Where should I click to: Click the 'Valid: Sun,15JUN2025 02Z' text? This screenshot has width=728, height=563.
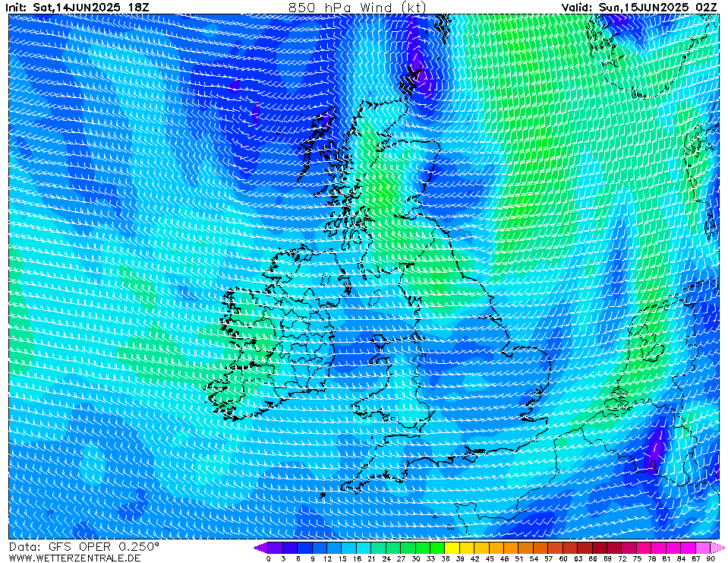[640, 8]
